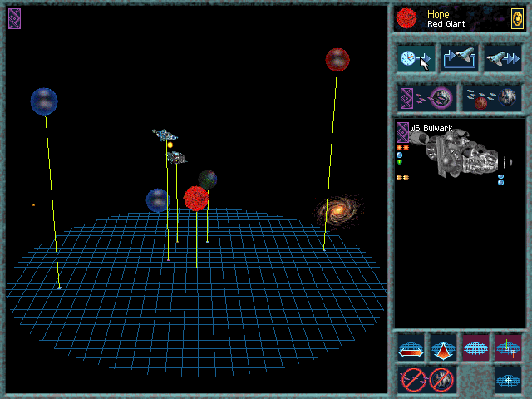The width and height of the screenshot is (532, 399).
Task: Click the horizontal rotate arrow view button
Action: click(x=411, y=348)
